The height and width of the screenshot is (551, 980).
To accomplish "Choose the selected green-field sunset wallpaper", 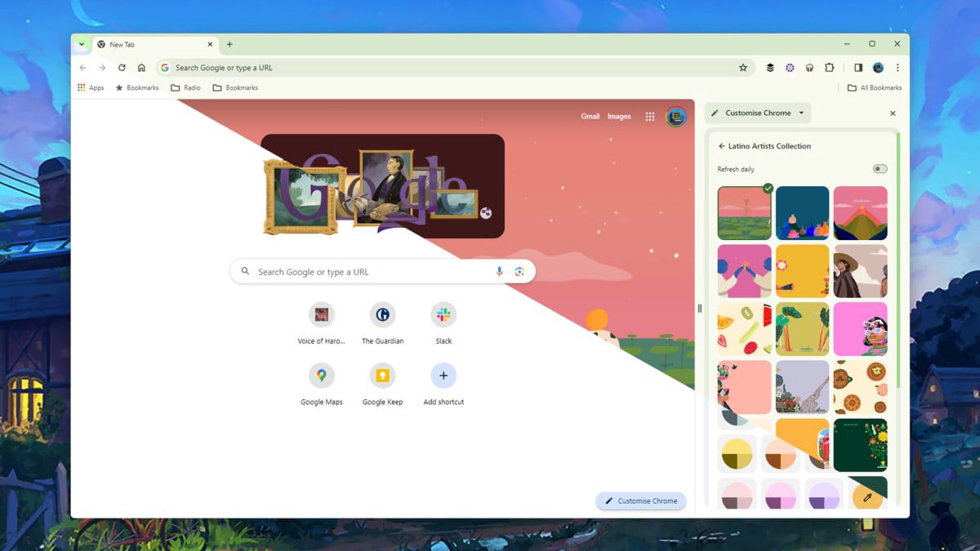I will [745, 213].
